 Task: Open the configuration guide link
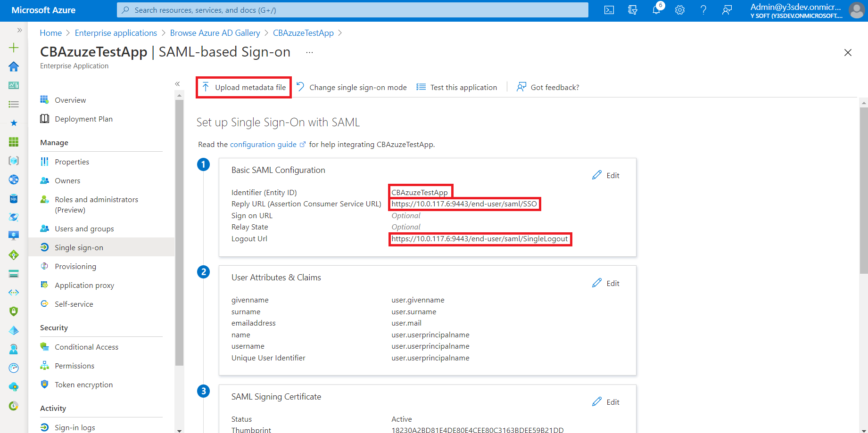tap(263, 144)
